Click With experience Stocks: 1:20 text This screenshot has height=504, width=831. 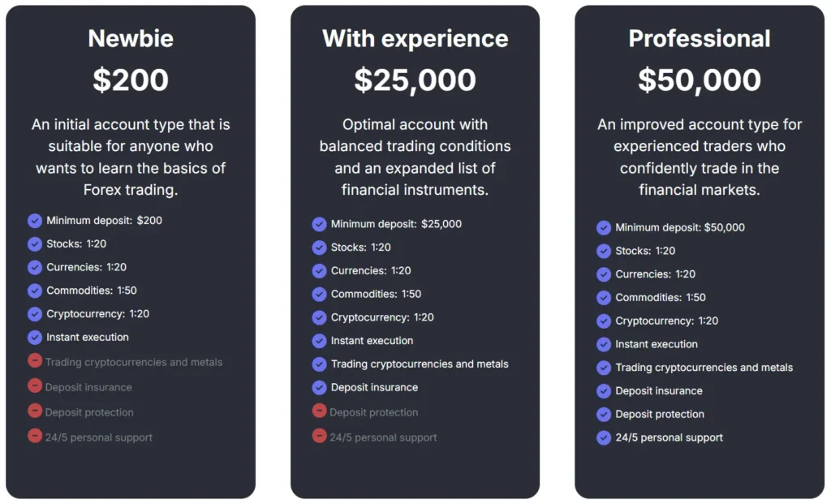pos(361,248)
